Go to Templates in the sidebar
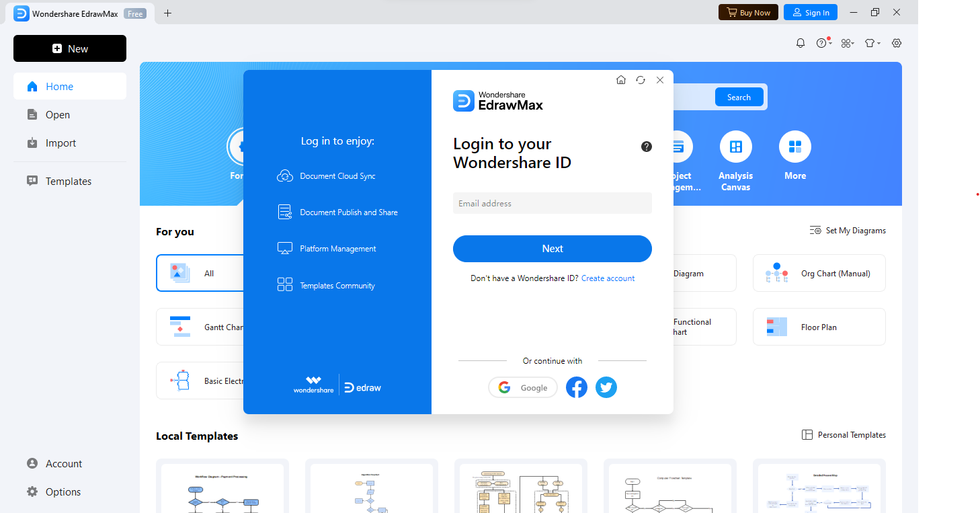 pos(70,181)
